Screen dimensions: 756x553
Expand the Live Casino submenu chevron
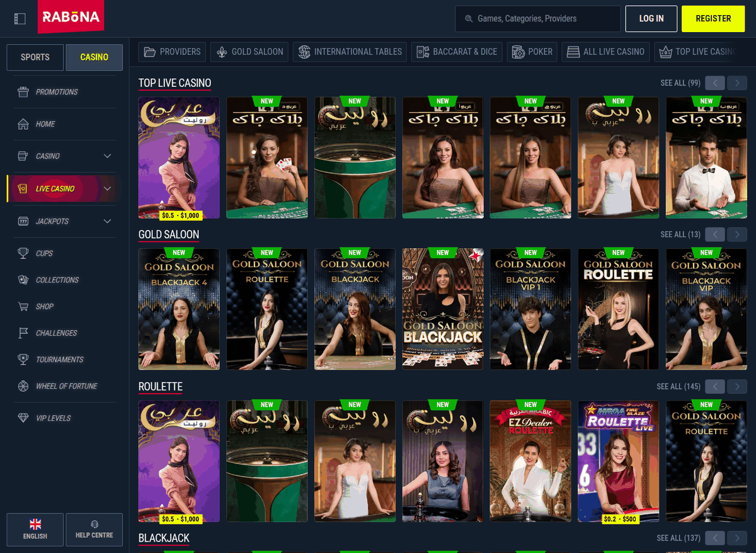pos(107,188)
